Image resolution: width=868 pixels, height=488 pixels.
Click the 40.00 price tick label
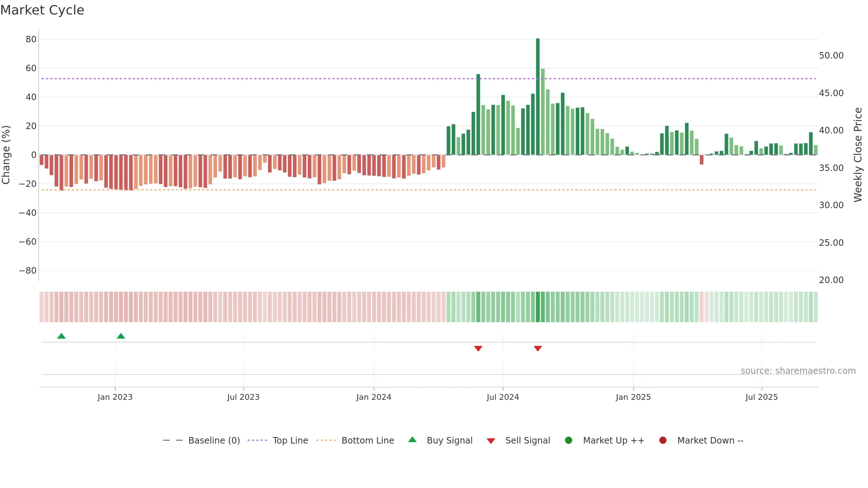tap(831, 130)
